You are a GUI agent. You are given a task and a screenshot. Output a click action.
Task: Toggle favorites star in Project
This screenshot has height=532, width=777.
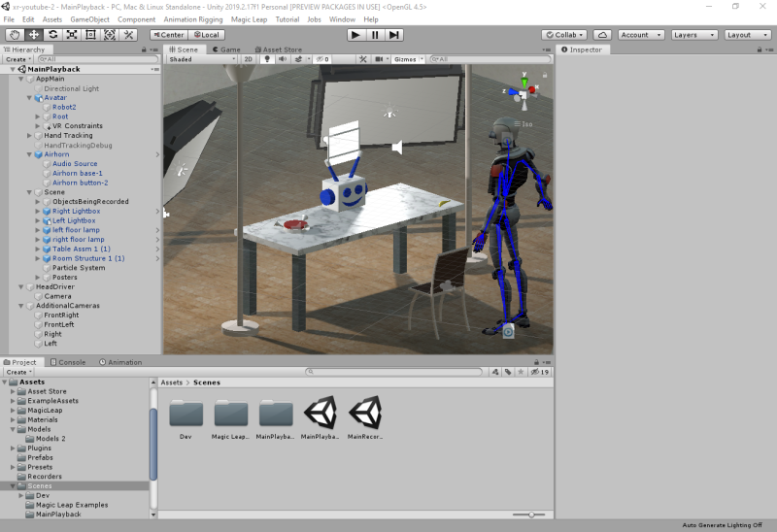tap(521, 372)
